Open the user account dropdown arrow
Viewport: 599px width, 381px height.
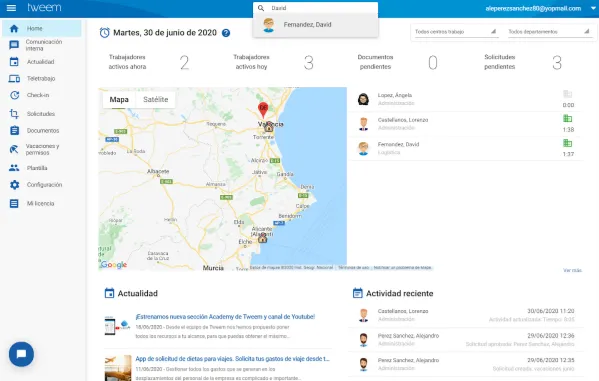tap(593, 8)
